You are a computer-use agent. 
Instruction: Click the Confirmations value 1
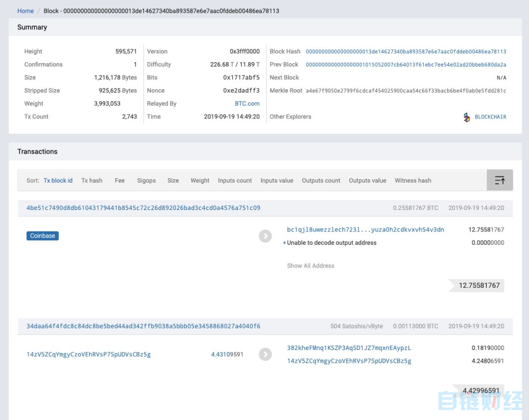(x=135, y=65)
